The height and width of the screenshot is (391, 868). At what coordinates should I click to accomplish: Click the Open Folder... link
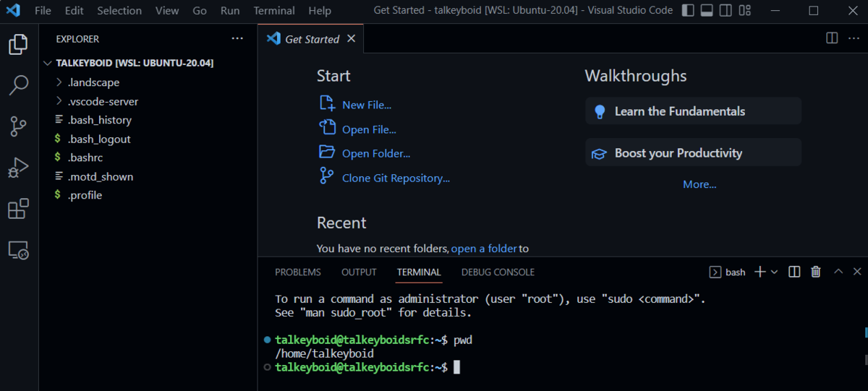376,153
